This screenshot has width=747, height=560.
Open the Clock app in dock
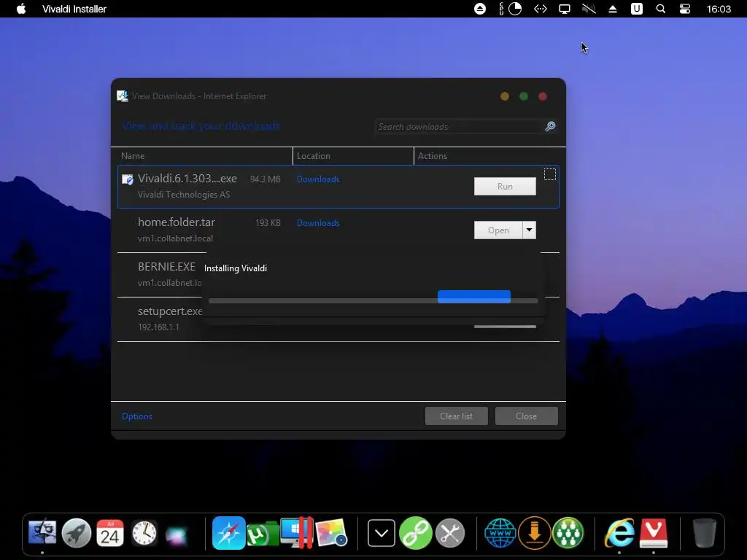tap(144, 532)
